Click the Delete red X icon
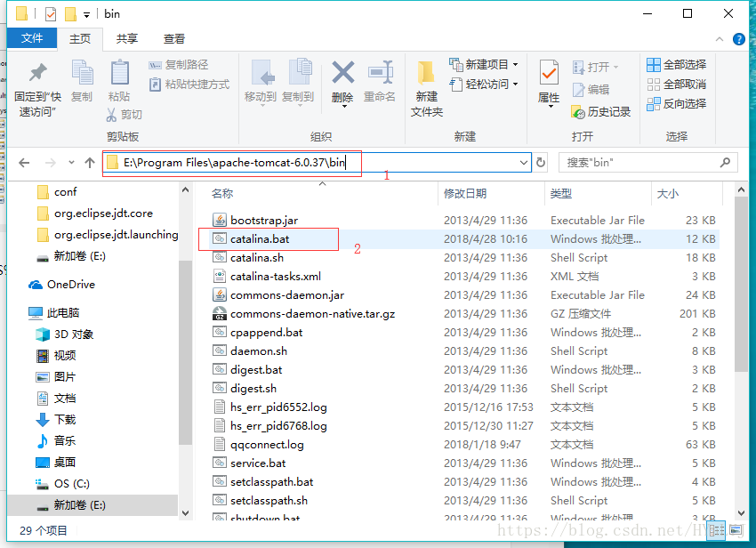The height and width of the screenshot is (548, 756). (x=343, y=72)
